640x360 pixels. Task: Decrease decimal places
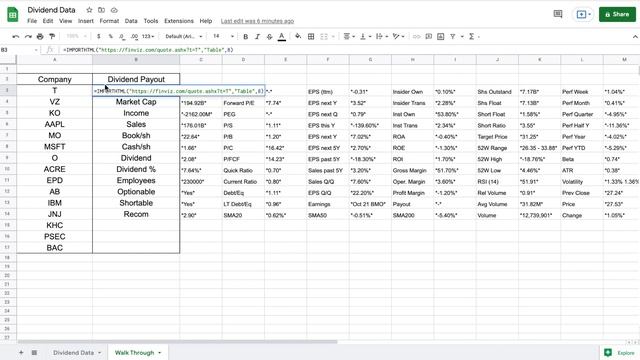tap(122, 37)
